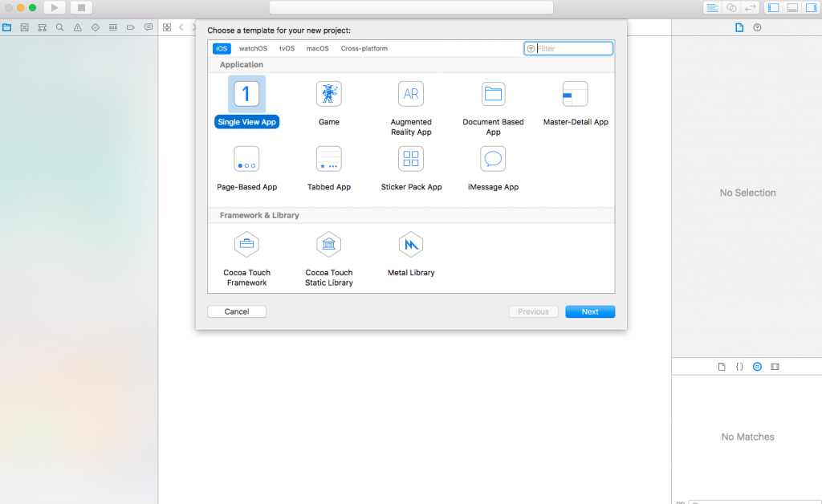822x504 pixels.
Task: Switch to the tvOS tab
Action: 287,48
